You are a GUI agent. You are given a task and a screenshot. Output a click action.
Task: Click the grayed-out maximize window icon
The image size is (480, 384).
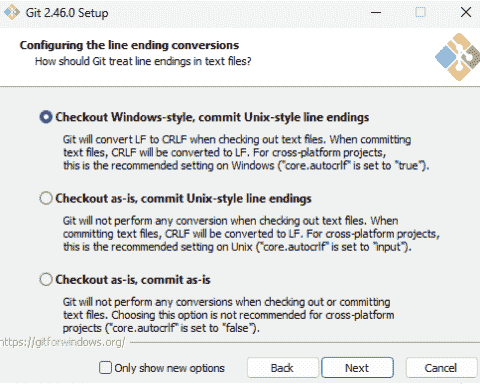pos(420,12)
